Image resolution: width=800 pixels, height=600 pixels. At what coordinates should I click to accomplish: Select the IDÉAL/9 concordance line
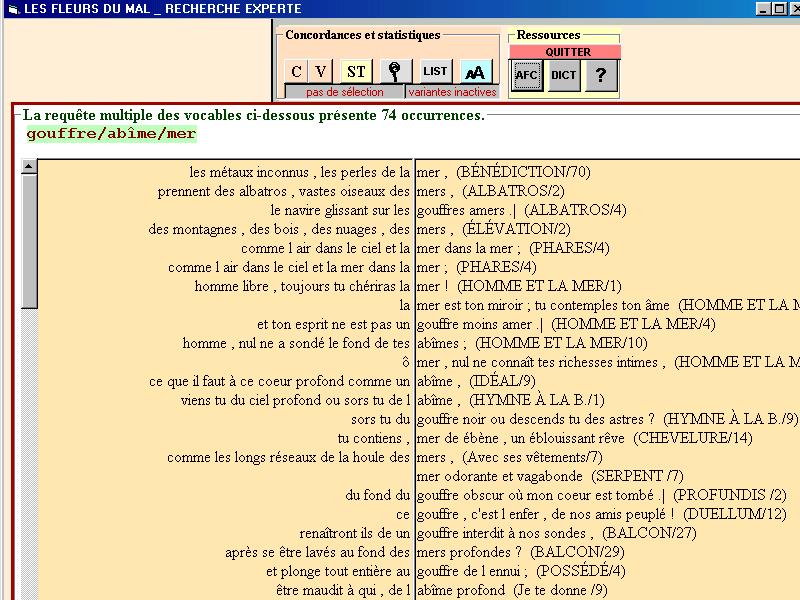[476, 381]
